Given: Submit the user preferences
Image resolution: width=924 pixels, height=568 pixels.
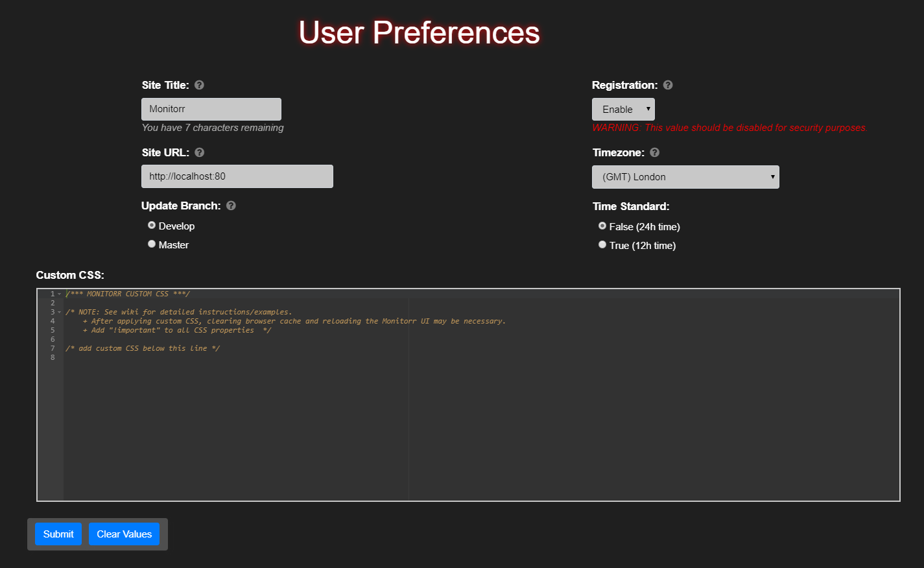Looking at the screenshot, I should (x=58, y=534).
